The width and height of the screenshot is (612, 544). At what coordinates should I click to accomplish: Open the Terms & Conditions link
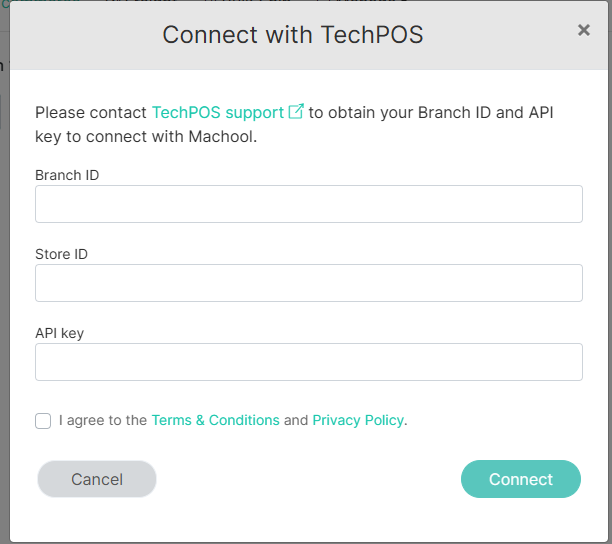(x=215, y=420)
